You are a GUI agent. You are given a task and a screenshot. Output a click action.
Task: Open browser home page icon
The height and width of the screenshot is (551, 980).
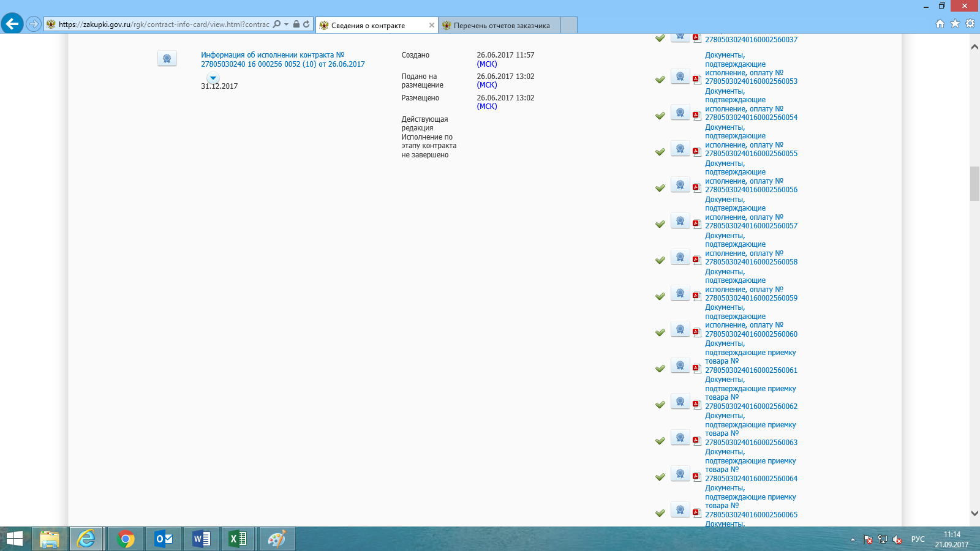(940, 24)
